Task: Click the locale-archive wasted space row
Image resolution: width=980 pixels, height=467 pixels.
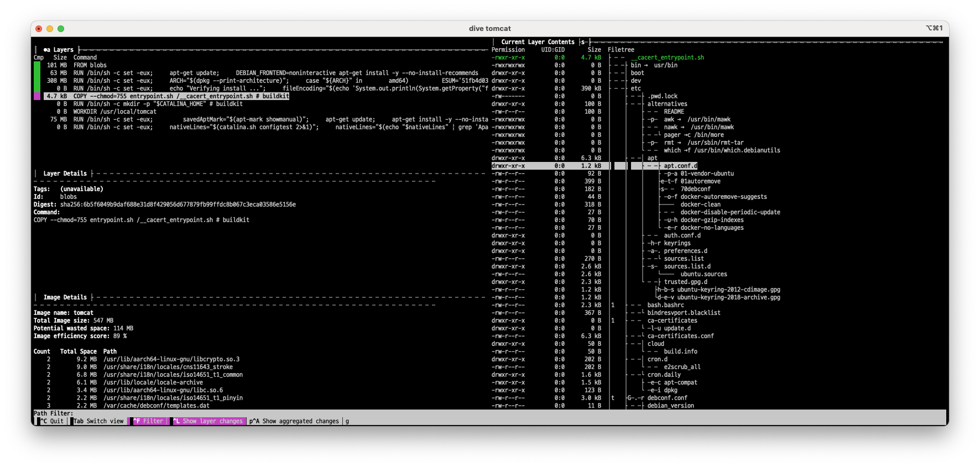Action: point(118,382)
